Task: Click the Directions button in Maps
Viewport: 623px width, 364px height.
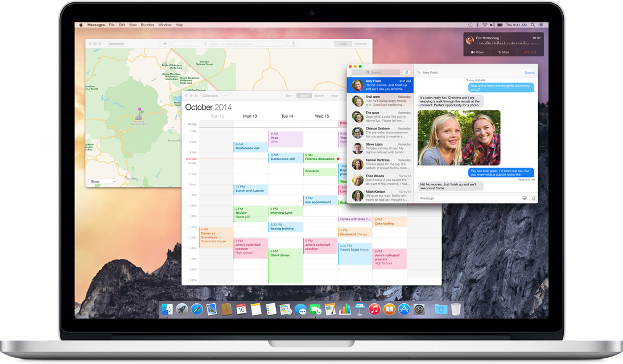Action: point(115,44)
